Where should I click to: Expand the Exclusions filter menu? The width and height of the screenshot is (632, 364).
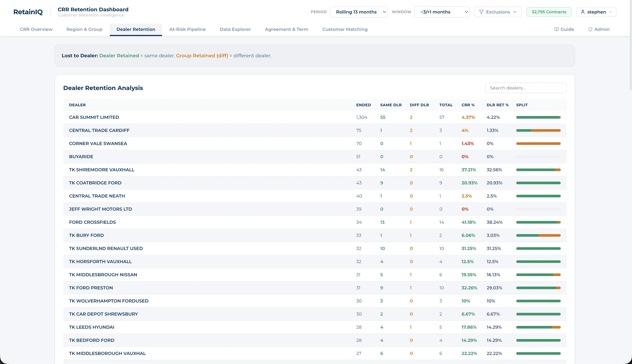coord(498,12)
